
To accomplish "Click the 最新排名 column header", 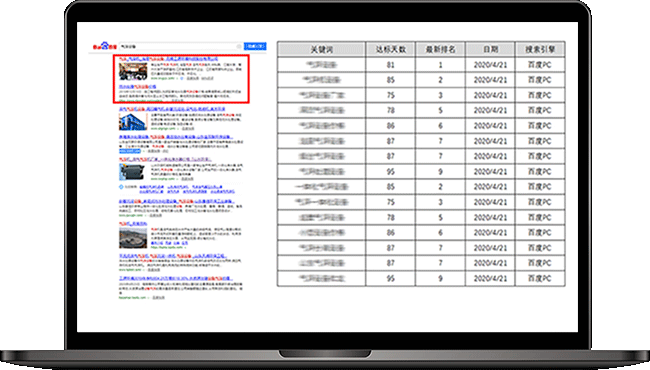I will (x=440, y=49).
